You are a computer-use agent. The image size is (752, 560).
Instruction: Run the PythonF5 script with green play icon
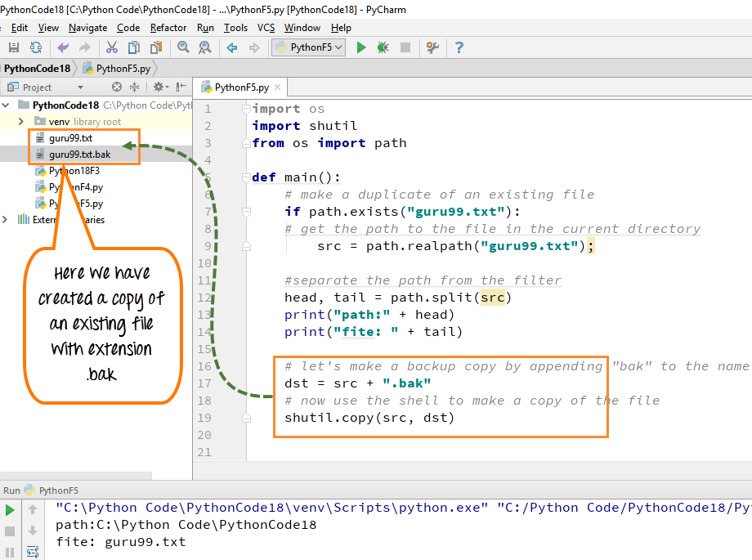[x=361, y=47]
